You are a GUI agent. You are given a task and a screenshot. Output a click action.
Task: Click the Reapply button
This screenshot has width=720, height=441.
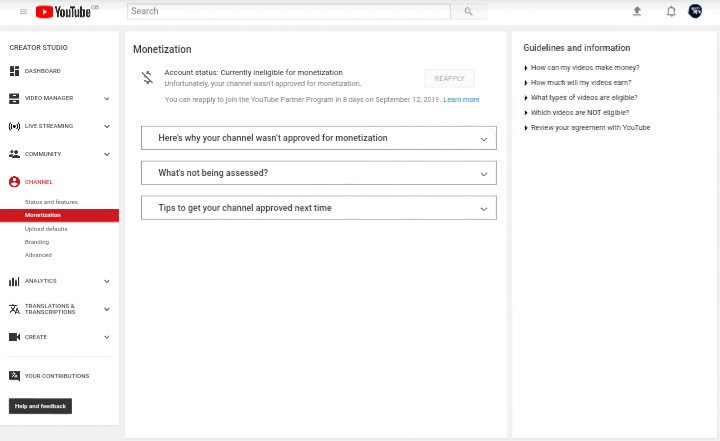point(450,79)
